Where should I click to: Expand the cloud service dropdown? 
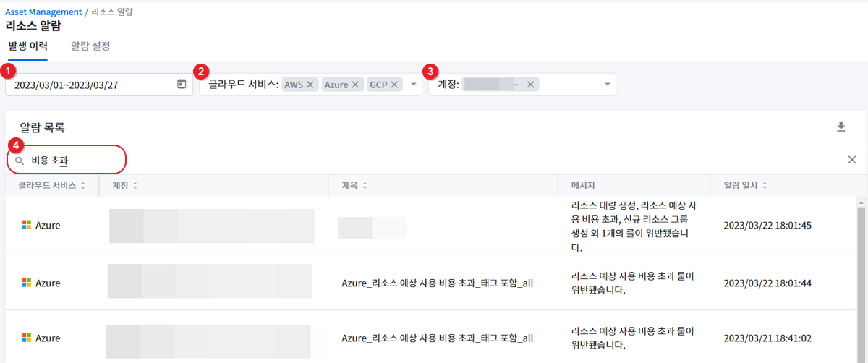pos(413,85)
